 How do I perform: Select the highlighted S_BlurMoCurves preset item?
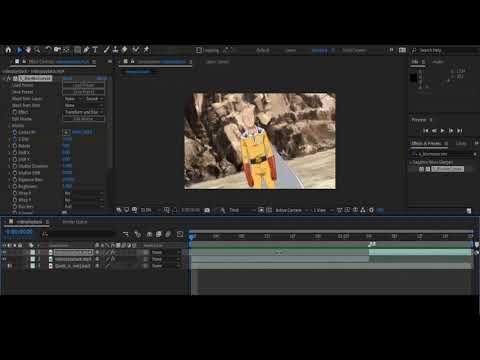[x=448, y=169]
